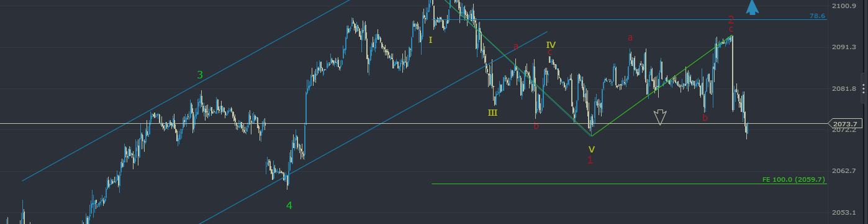Select red label c beneath red 2
The image size is (868, 224).
click(x=731, y=29)
